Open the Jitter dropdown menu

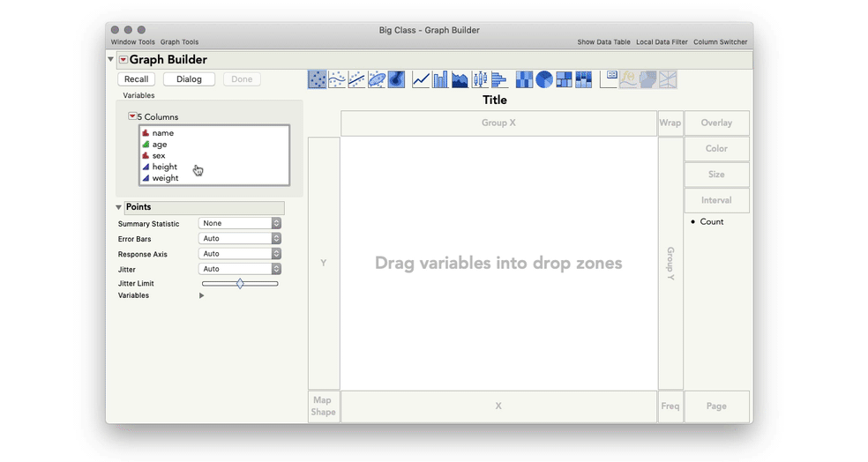coord(239,269)
